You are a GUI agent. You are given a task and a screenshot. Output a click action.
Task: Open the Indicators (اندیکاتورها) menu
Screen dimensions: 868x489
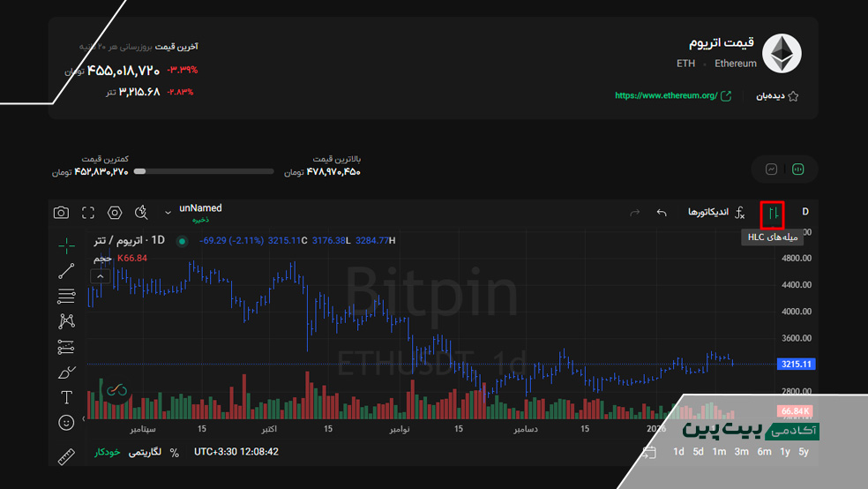[x=716, y=213]
